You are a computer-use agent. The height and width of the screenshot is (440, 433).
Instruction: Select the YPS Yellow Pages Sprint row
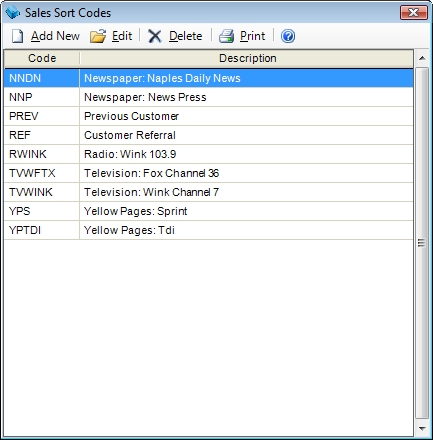point(209,211)
